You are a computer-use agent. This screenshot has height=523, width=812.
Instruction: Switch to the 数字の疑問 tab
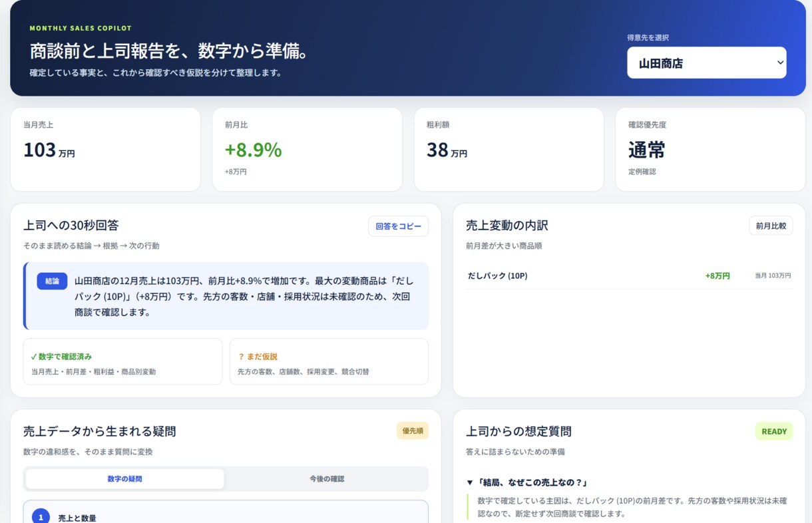124,478
